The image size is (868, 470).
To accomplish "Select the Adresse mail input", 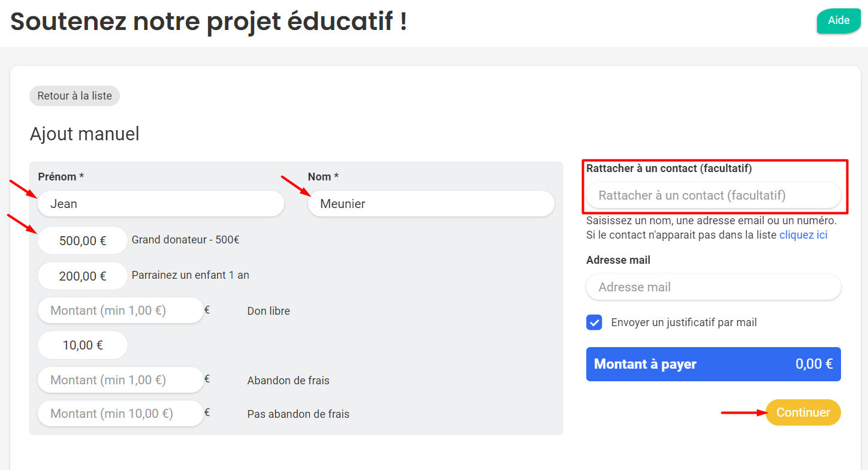I will tap(713, 287).
